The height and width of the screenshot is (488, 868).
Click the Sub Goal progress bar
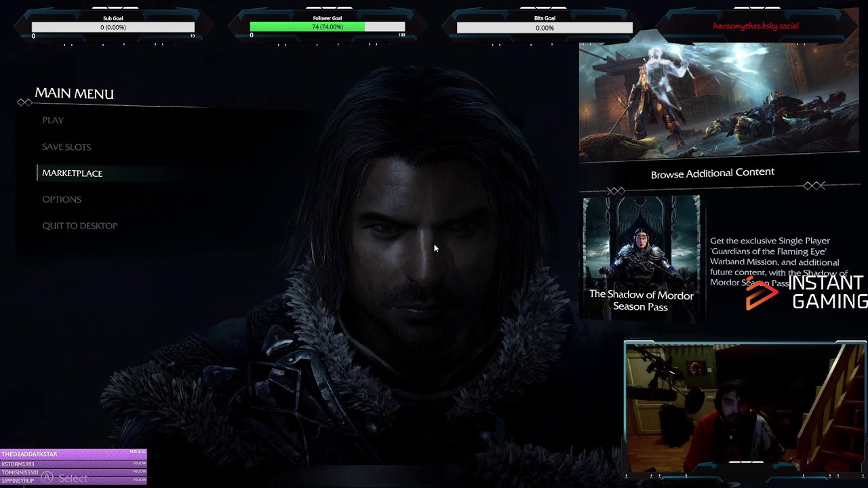tap(113, 27)
